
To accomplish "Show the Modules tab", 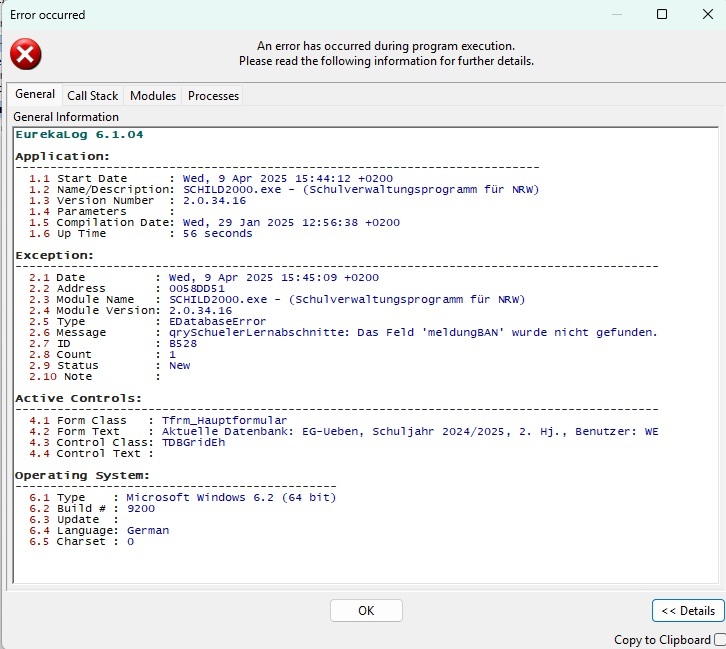I will [x=153, y=96].
